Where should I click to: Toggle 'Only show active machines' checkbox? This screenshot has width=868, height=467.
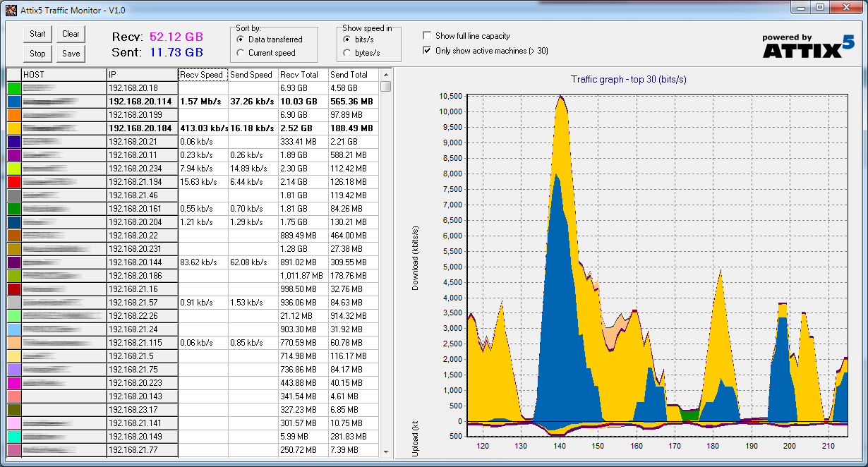(427, 51)
